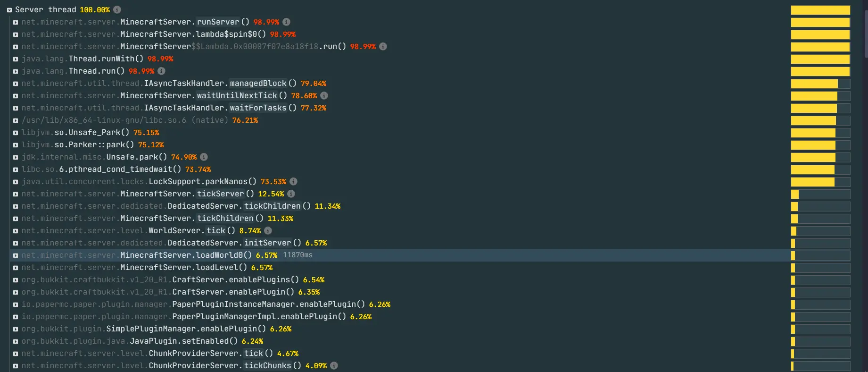
Task: Click the Server thread label
Action: coord(45,9)
